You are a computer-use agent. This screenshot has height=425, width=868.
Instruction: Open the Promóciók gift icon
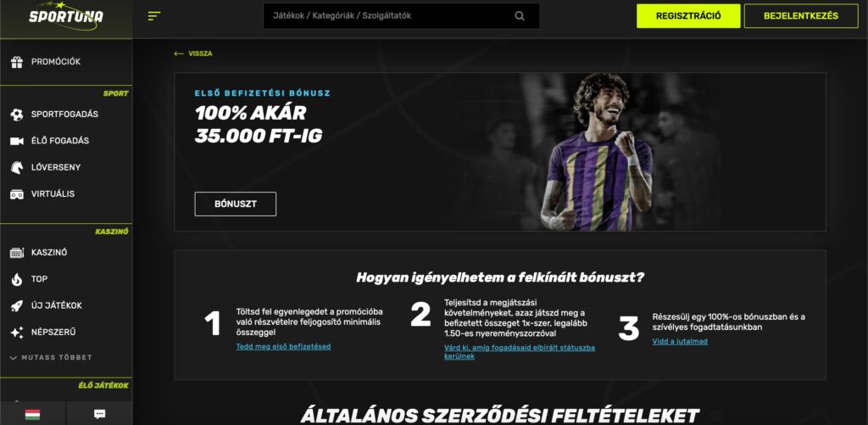pos(17,62)
